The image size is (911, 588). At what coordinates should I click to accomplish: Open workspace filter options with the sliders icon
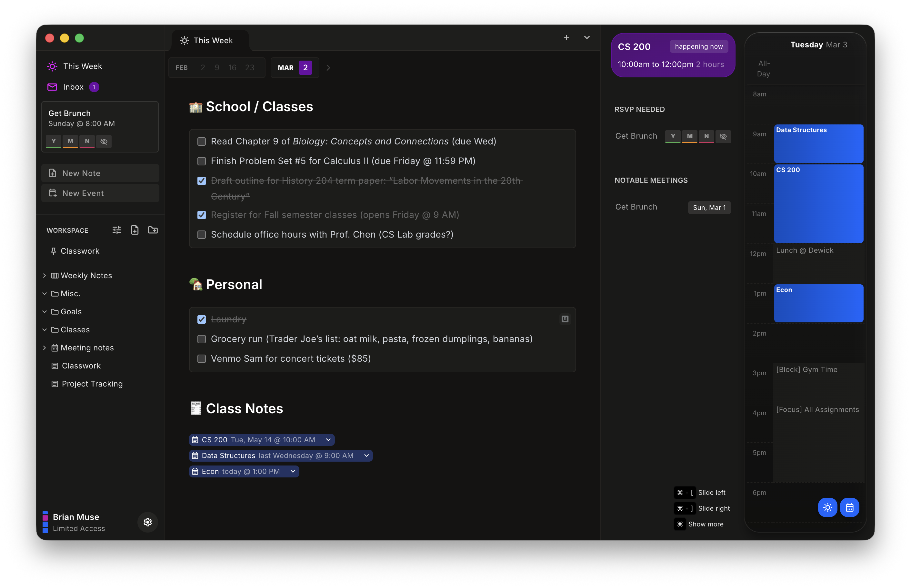tap(116, 230)
